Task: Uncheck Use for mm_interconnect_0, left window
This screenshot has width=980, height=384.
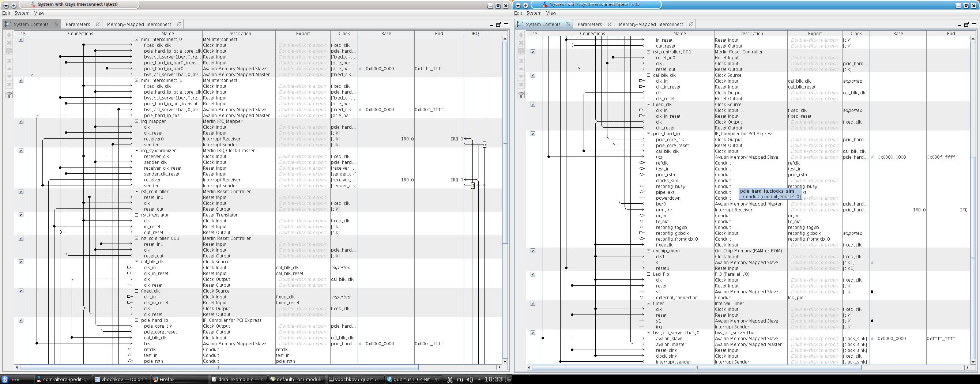Action: point(21,39)
